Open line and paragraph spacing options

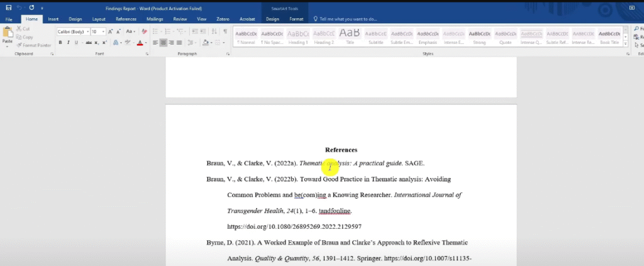191,42
